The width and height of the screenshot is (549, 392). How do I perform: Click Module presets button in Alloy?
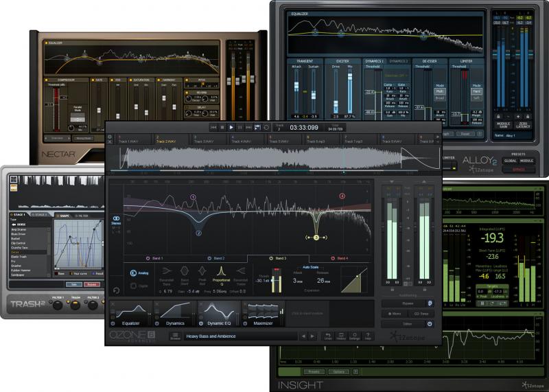click(x=526, y=161)
